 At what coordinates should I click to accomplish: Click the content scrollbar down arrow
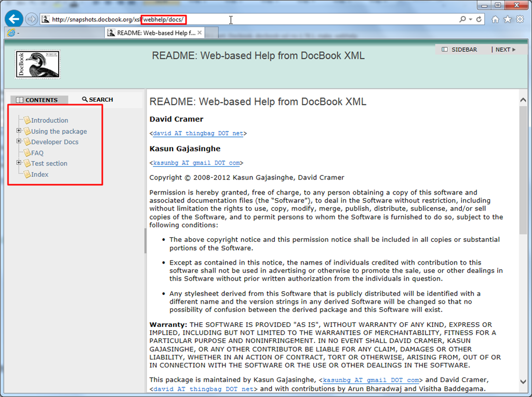click(523, 382)
